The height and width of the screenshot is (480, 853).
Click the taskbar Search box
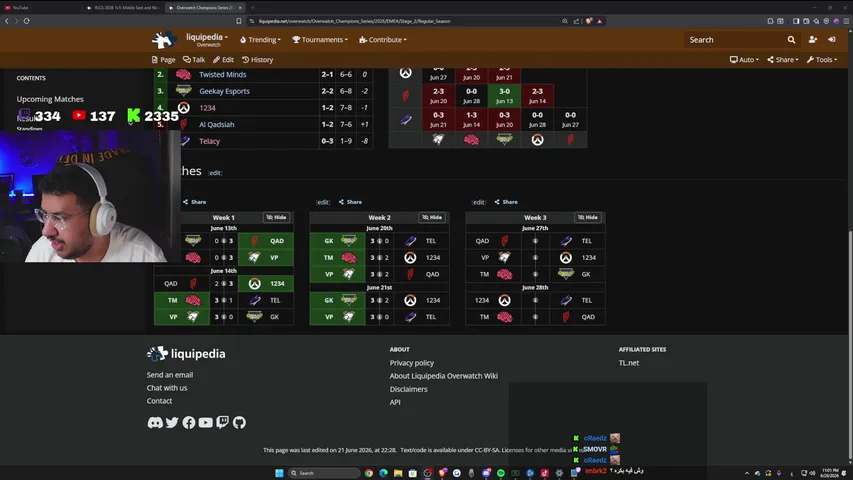(x=324, y=473)
